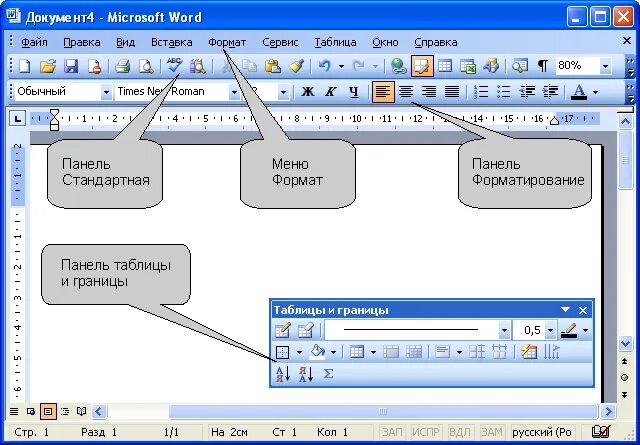Distribute columns evenly icon
Screen dimensions: 640x445
(499, 352)
